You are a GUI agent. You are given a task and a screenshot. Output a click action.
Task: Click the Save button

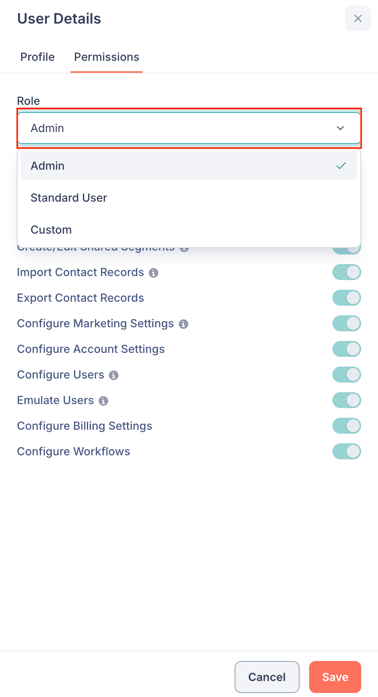(335, 677)
